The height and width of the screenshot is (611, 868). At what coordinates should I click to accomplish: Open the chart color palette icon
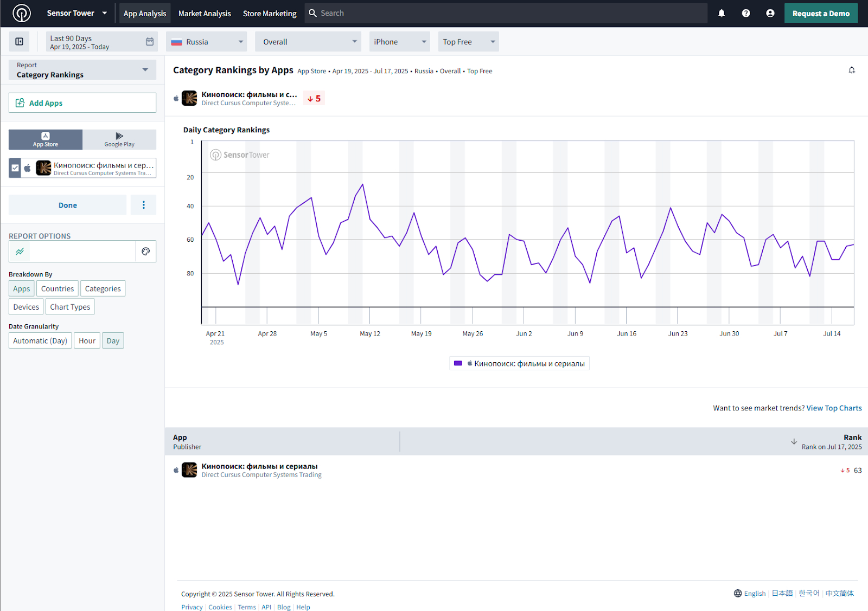[145, 252]
